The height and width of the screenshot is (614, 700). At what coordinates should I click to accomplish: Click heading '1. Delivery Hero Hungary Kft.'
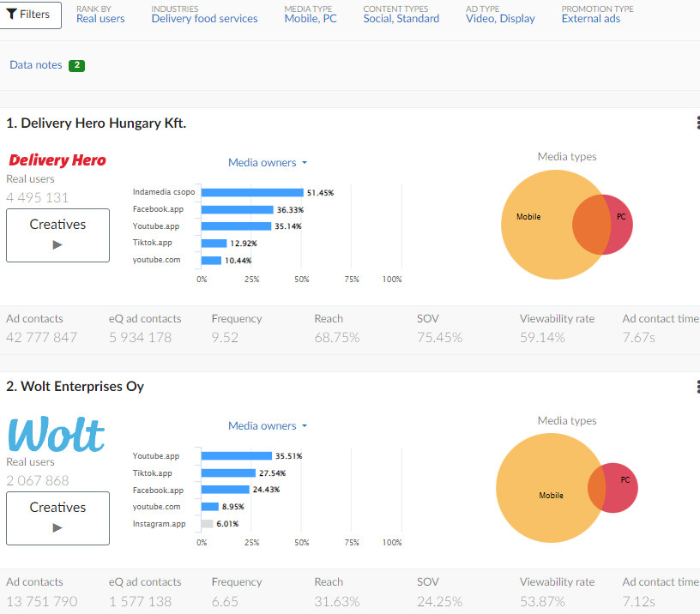tap(96, 123)
